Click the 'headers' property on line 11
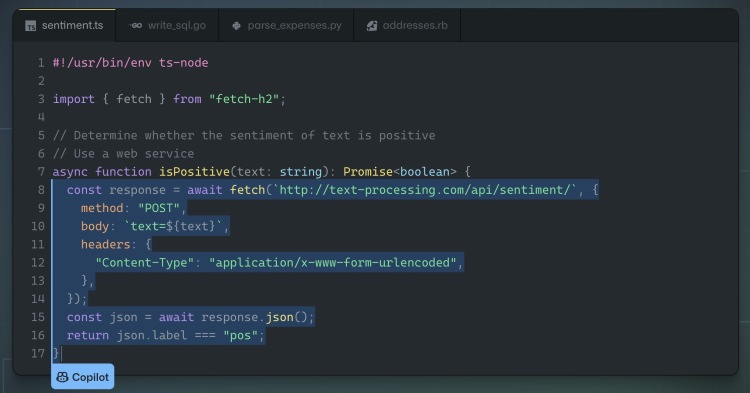 point(105,244)
